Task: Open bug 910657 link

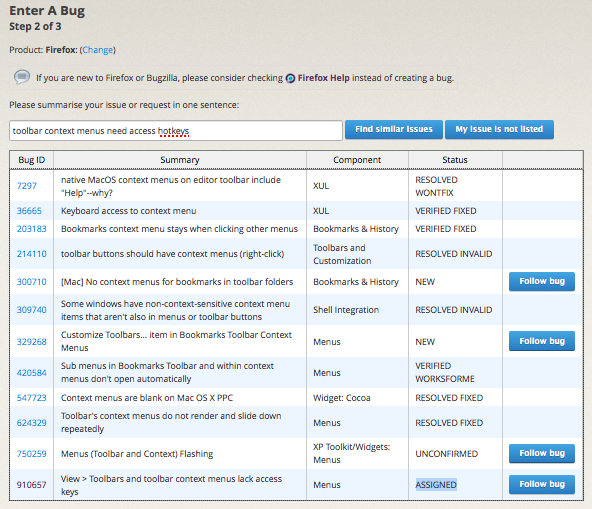Action: [x=32, y=484]
